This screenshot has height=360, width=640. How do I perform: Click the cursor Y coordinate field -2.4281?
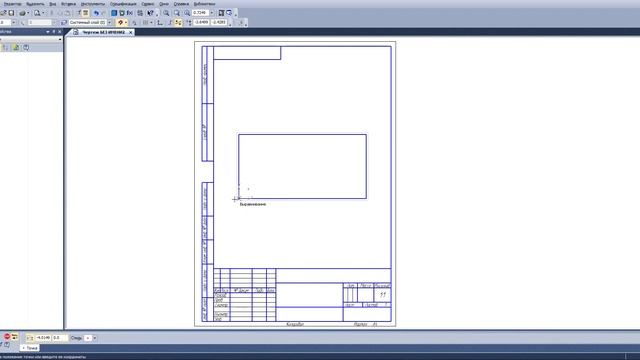coord(219,22)
